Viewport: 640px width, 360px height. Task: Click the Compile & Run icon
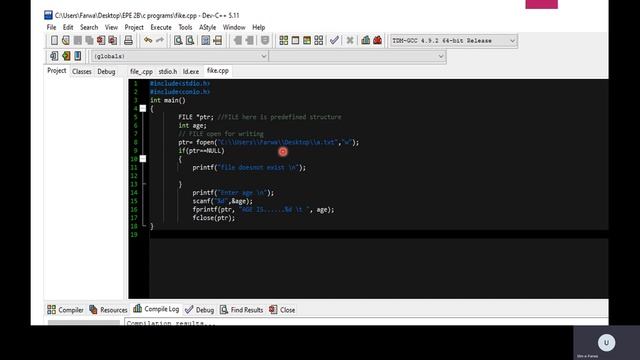(307, 40)
